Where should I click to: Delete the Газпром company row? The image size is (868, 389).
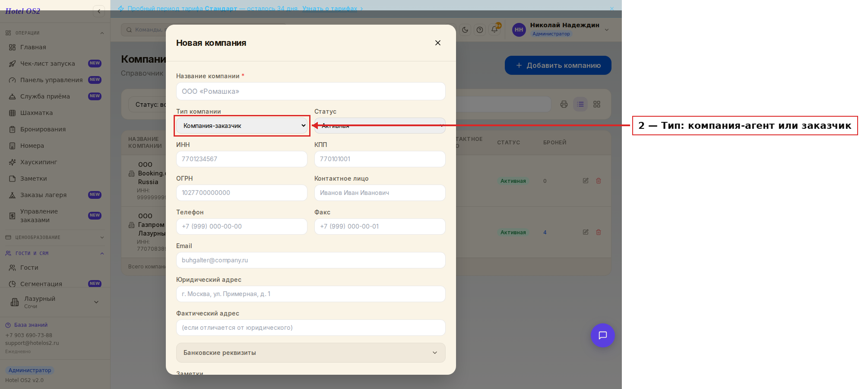pyautogui.click(x=599, y=232)
